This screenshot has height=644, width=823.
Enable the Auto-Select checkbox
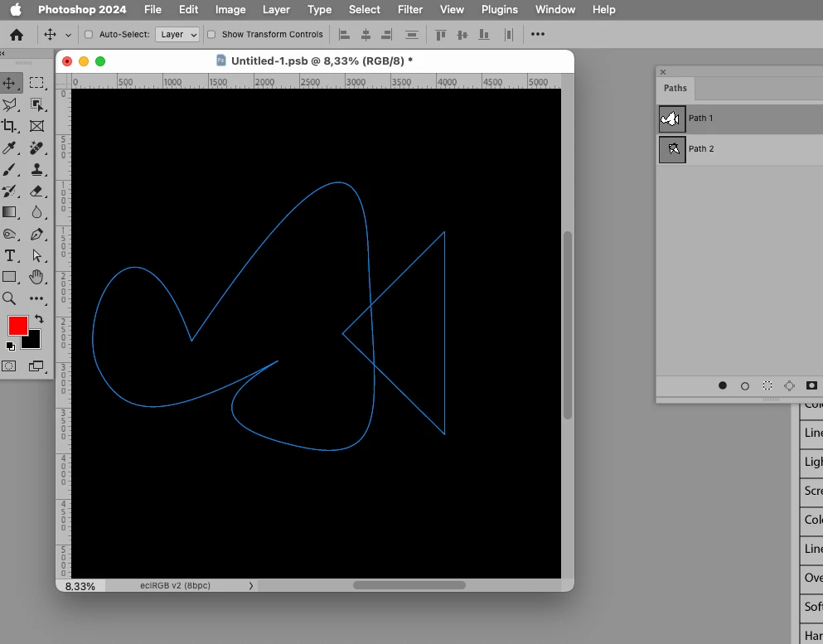click(x=89, y=34)
